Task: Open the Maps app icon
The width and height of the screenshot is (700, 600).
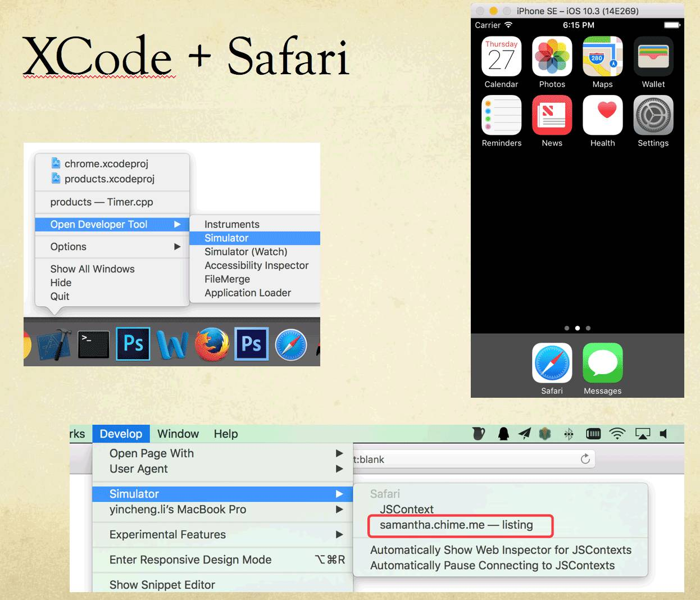Action: (x=603, y=56)
